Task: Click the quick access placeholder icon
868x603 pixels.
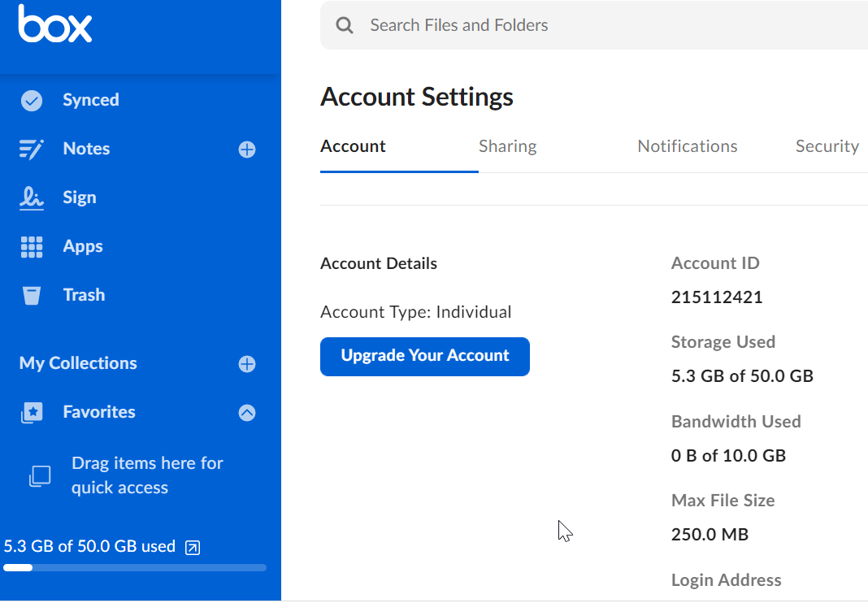Action: click(40, 475)
